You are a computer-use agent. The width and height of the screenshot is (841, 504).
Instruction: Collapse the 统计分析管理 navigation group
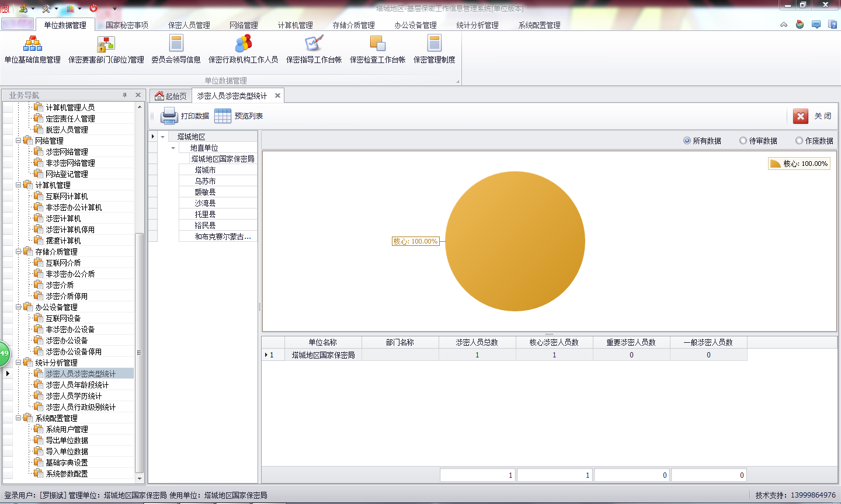[x=18, y=363]
